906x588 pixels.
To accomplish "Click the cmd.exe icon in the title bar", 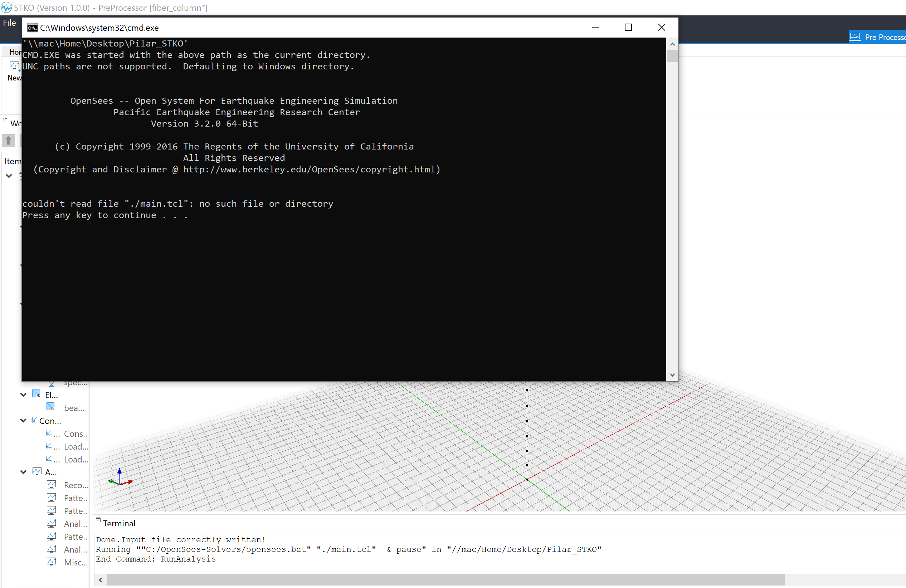I will point(32,28).
